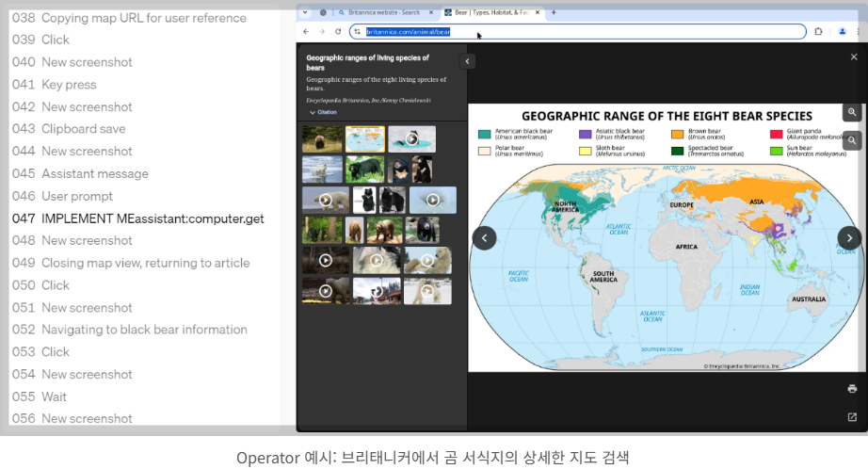This screenshot has height=469, width=868.
Task: Open the browser profile icon
Action: [842, 32]
